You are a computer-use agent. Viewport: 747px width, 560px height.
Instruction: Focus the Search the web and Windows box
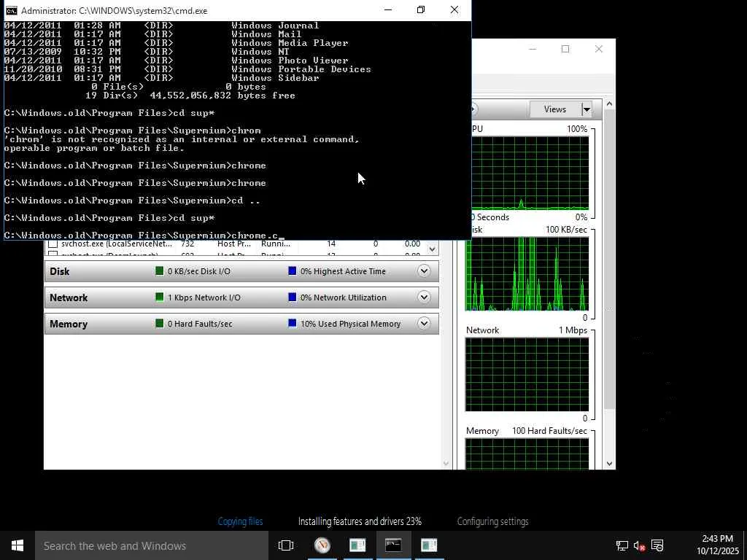(152, 545)
